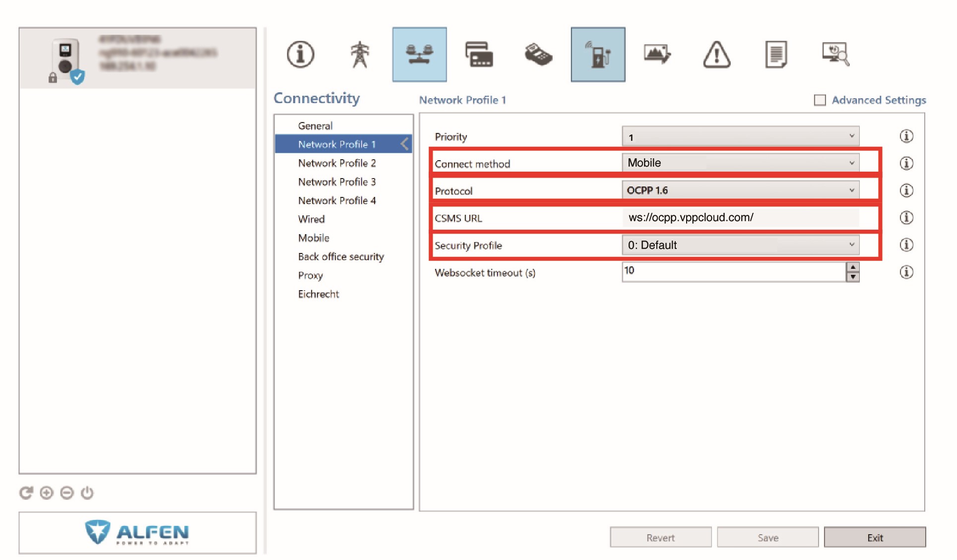Open the general info icon tab

pyautogui.click(x=301, y=54)
